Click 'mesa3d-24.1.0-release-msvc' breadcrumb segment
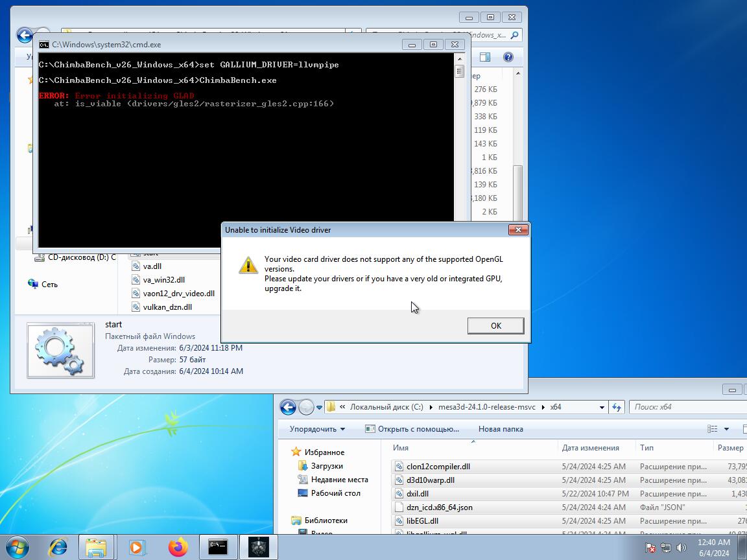 (486, 407)
